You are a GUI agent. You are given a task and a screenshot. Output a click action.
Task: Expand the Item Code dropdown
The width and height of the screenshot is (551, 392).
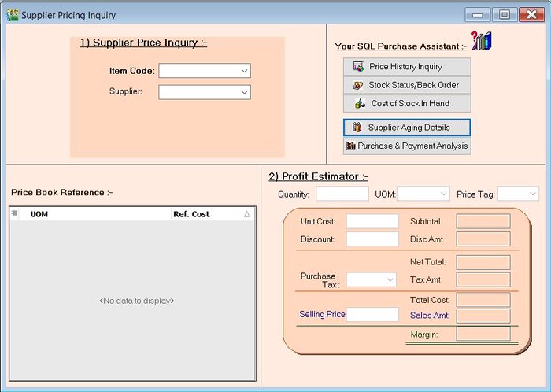(244, 71)
